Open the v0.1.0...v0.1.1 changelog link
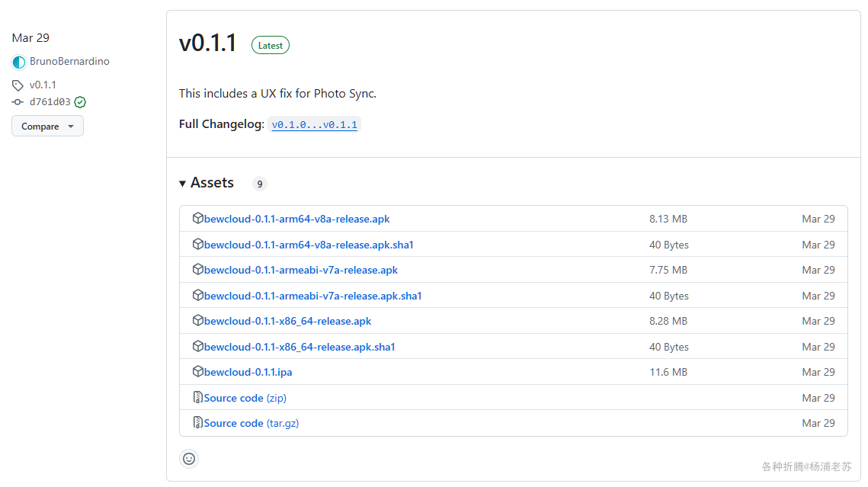This screenshot has width=868, height=487. pos(314,124)
